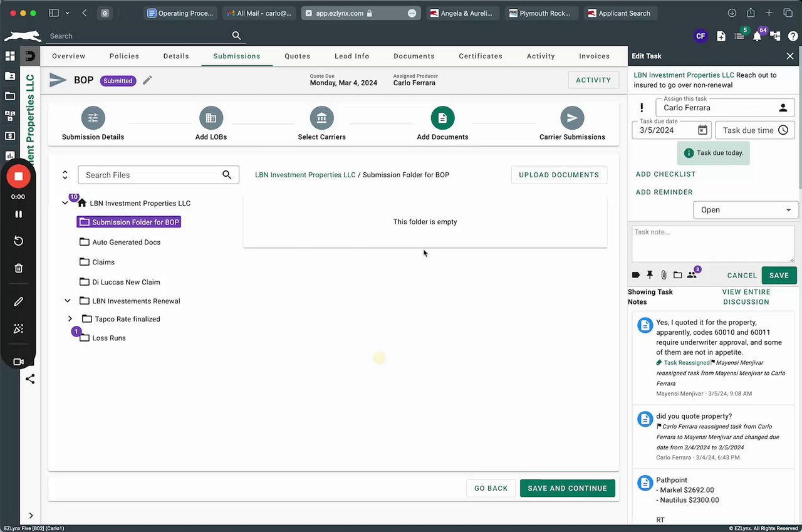
Task: Click the GO BACK button
Action: pos(491,488)
